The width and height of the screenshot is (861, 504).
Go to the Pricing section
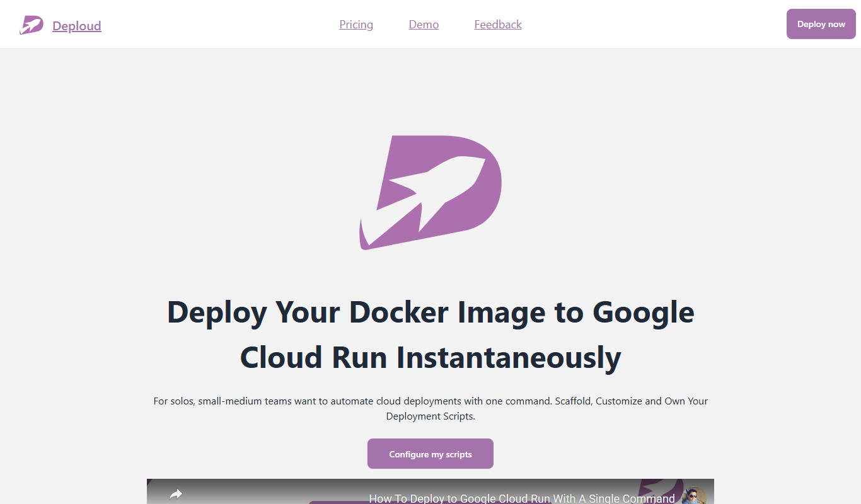356,25
